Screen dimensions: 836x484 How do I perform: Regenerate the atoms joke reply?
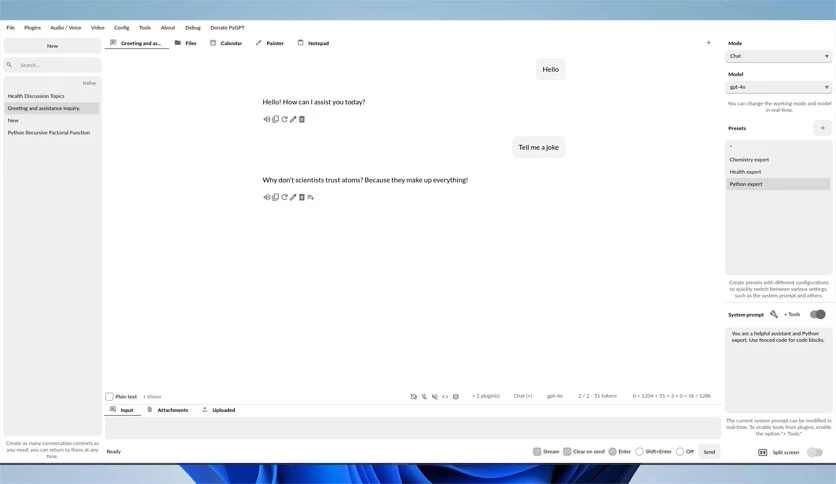[284, 197]
